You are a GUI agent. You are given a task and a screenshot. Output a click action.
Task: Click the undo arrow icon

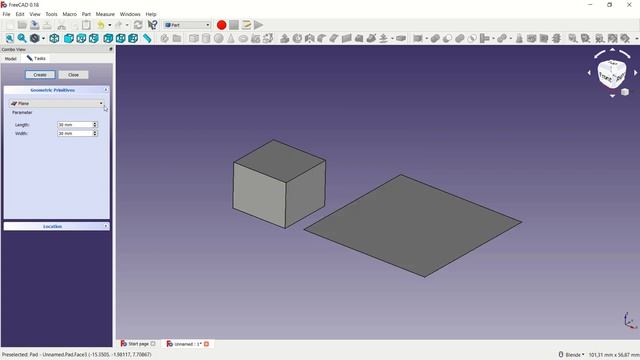tap(101, 25)
